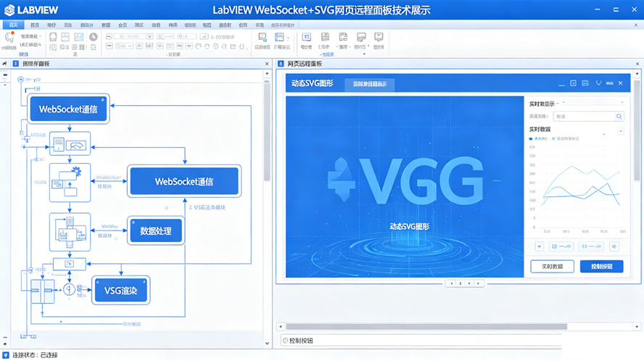
Task: Open the 电图 ribbon tab
Action: pos(207,25)
